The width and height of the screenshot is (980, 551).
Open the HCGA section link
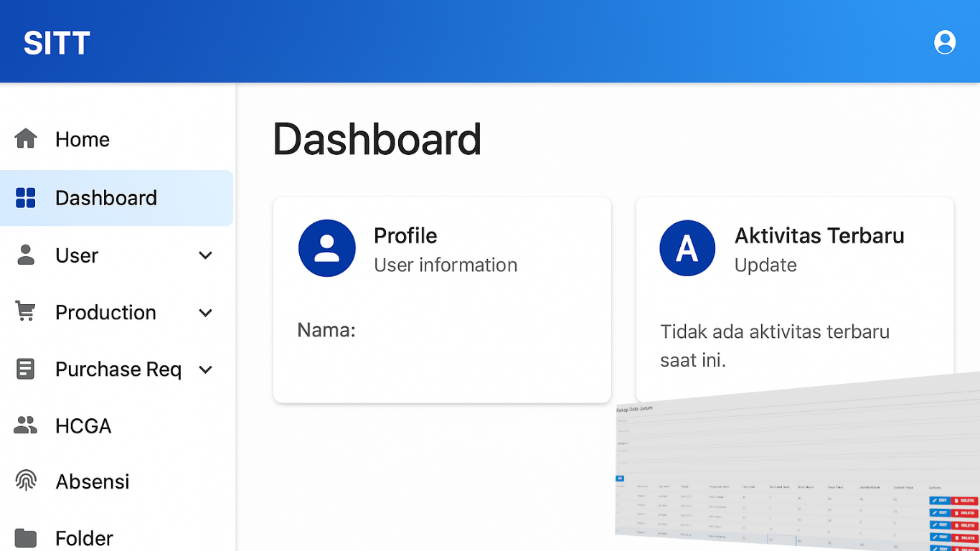[83, 425]
